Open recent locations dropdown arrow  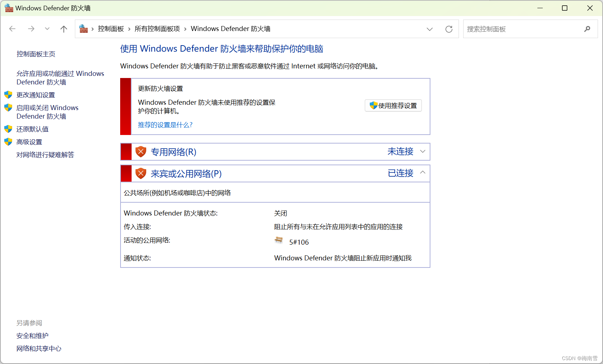point(47,29)
